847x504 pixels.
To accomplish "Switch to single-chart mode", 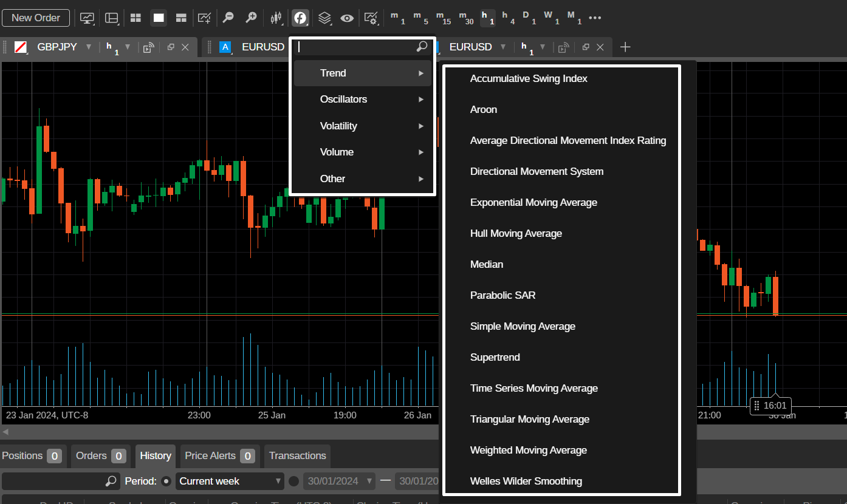I will click(x=159, y=18).
